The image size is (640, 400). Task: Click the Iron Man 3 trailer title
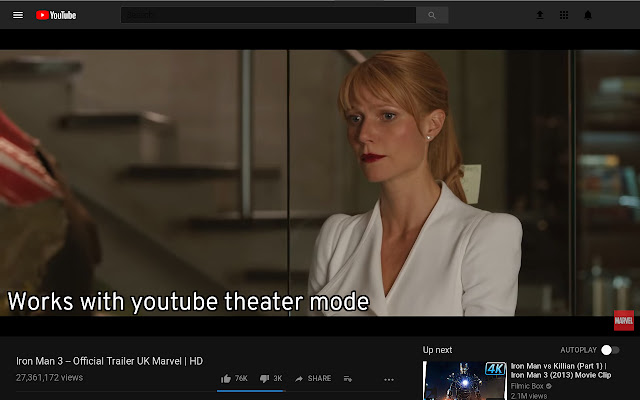[110, 361]
